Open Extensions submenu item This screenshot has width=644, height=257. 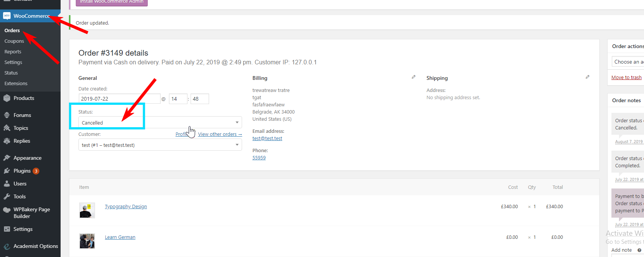click(x=16, y=83)
